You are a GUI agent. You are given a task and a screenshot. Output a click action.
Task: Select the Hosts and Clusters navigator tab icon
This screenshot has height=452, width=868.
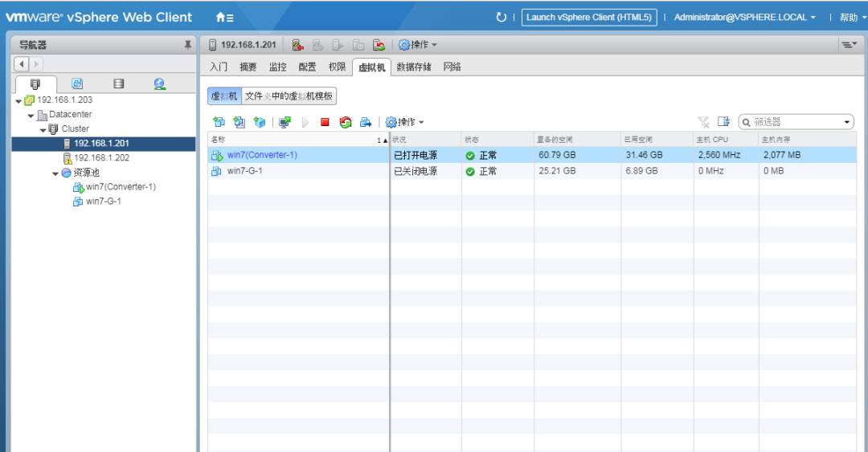[35, 84]
